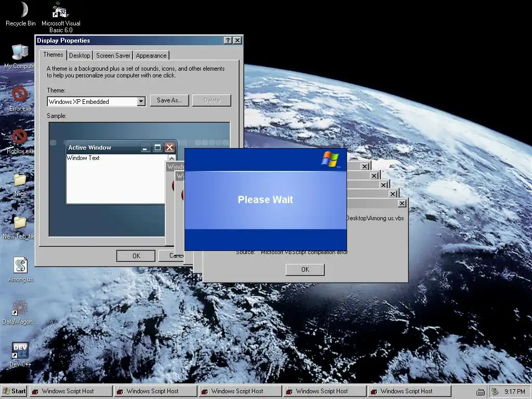Click the Active Window sample title bar

(121, 148)
